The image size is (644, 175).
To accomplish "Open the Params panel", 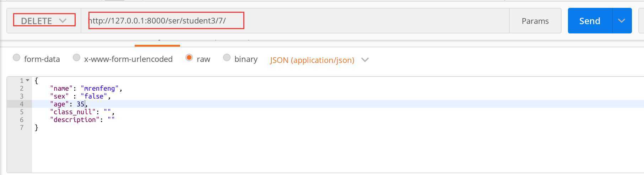I will pyautogui.click(x=535, y=21).
